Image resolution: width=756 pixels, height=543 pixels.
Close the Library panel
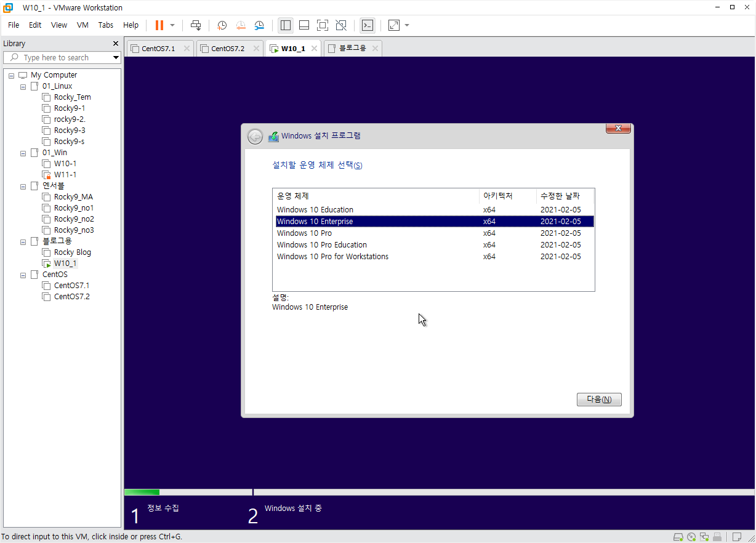coord(116,44)
